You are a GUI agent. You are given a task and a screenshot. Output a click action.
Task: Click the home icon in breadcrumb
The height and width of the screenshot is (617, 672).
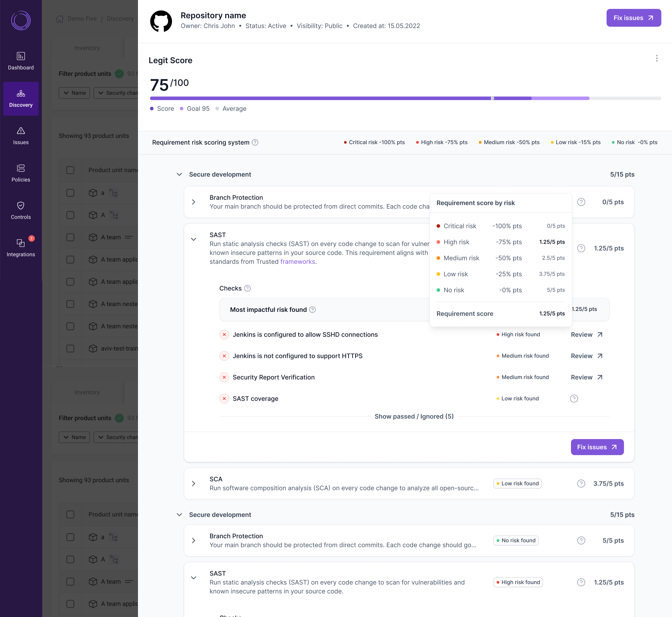point(60,19)
